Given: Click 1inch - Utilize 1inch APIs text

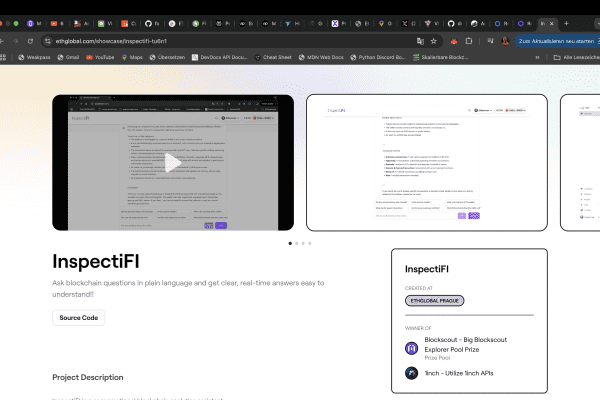Looking at the screenshot, I should tap(459, 373).
